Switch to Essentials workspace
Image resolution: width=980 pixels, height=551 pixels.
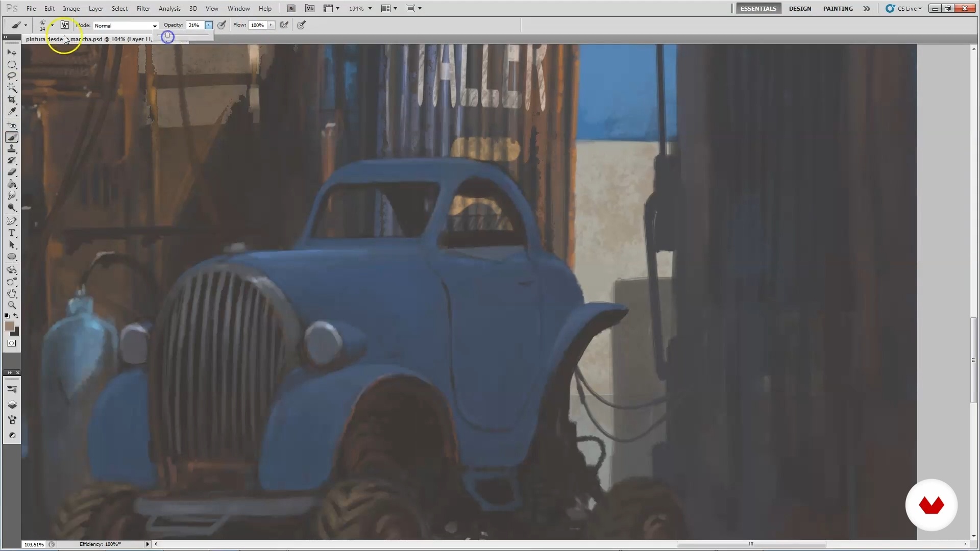(x=758, y=9)
